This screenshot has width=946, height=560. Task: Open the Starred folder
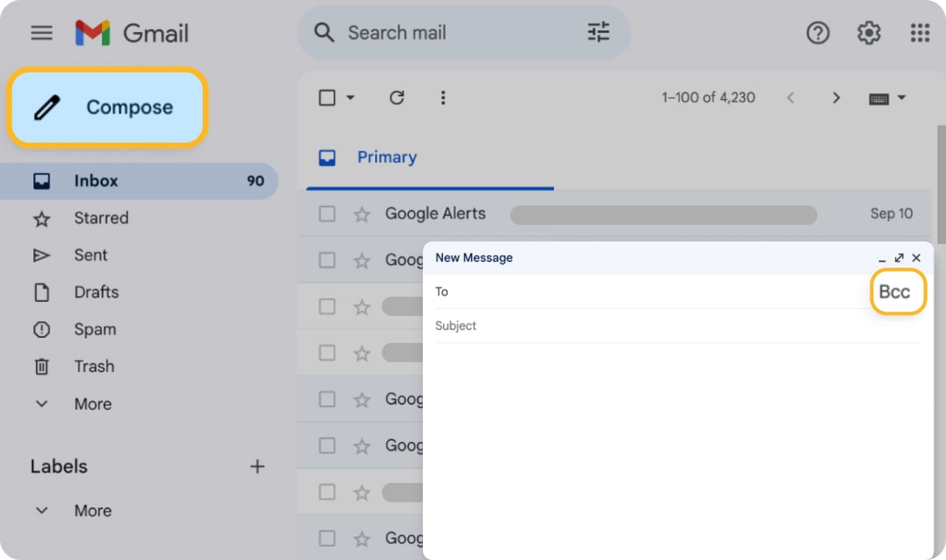pyautogui.click(x=101, y=218)
